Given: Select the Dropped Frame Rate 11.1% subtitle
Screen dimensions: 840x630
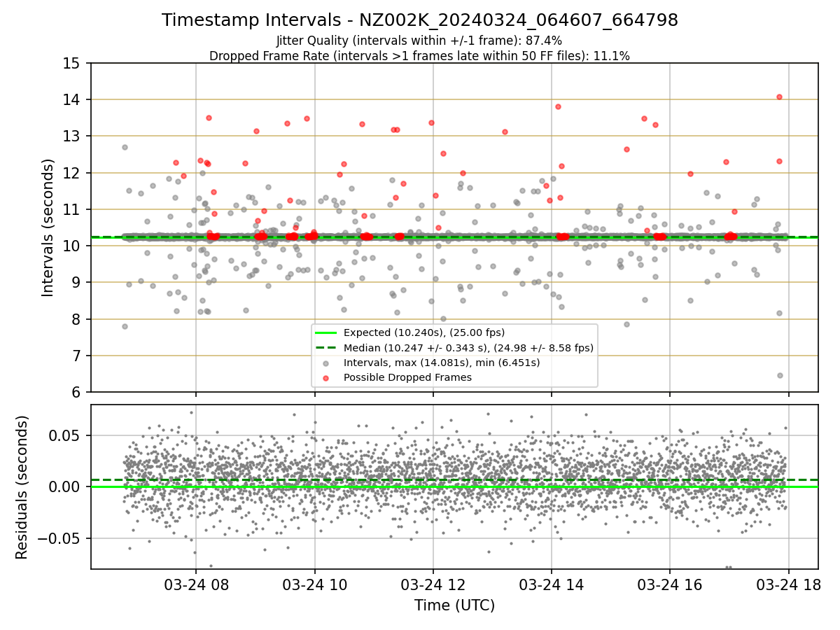Looking at the screenshot, I should (x=420, y=56).
